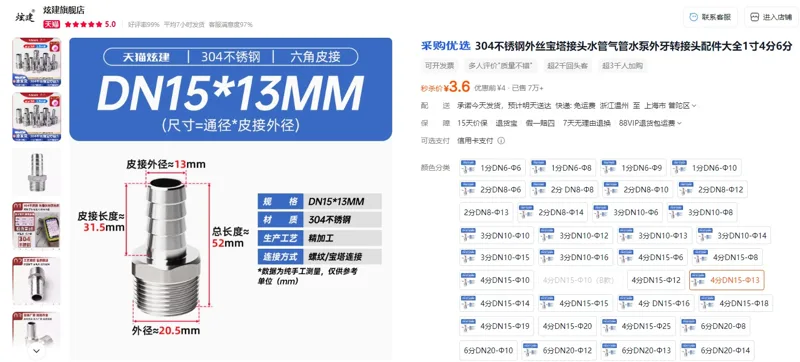The width and height of the screenshot is (800, 362).
Task: Click the 天猫 badge under store name
Action: point(52,24)
